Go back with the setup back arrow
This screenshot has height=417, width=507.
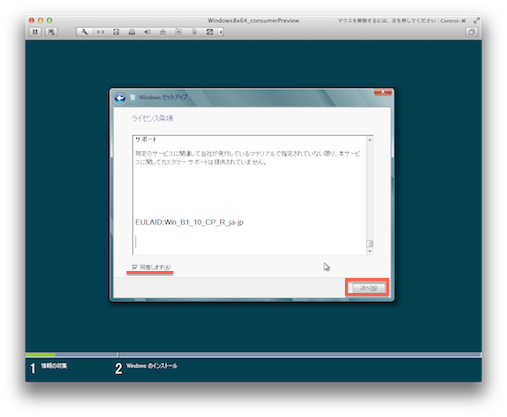120,98
